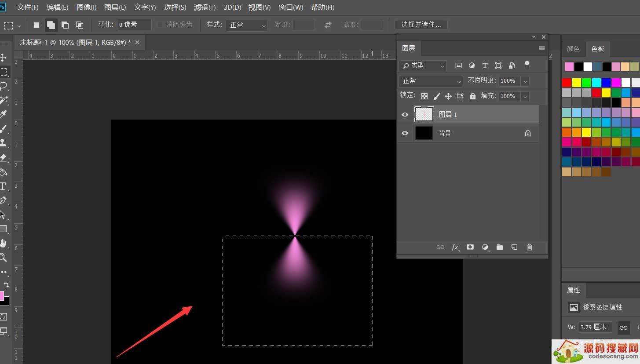Create a new layer

pyautogui.click(x=514, y=247)
